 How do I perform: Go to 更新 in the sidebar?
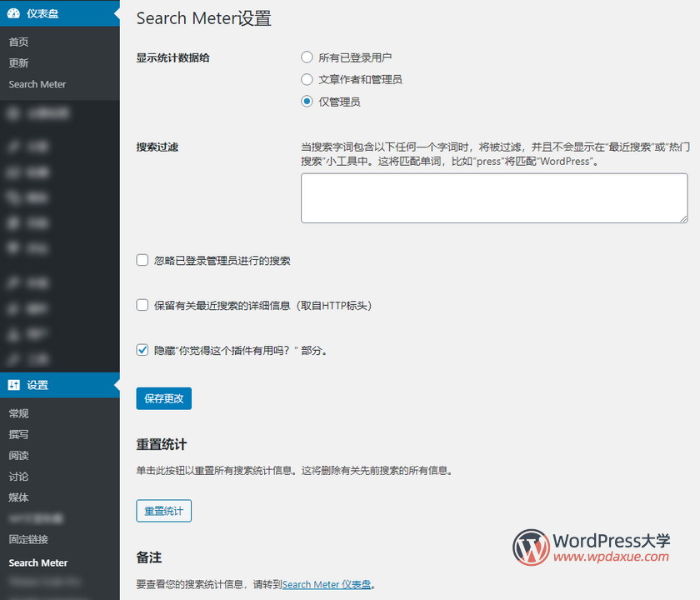point(19,63)
